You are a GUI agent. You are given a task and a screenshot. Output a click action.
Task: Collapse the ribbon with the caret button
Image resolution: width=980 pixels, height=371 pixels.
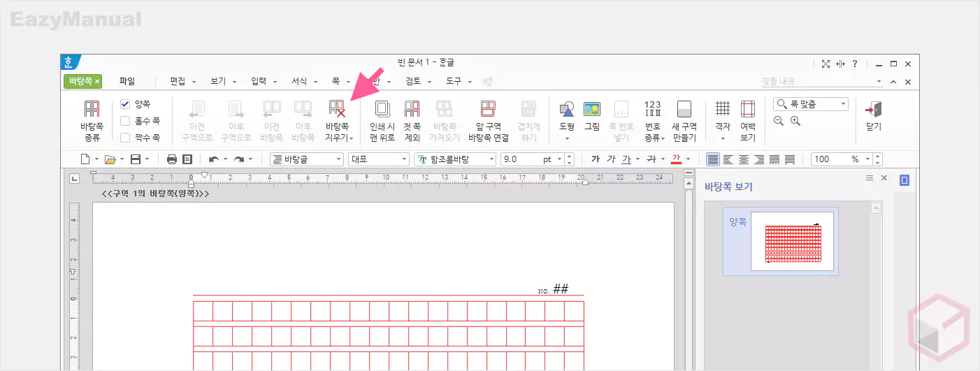click(x=893, y=82)
